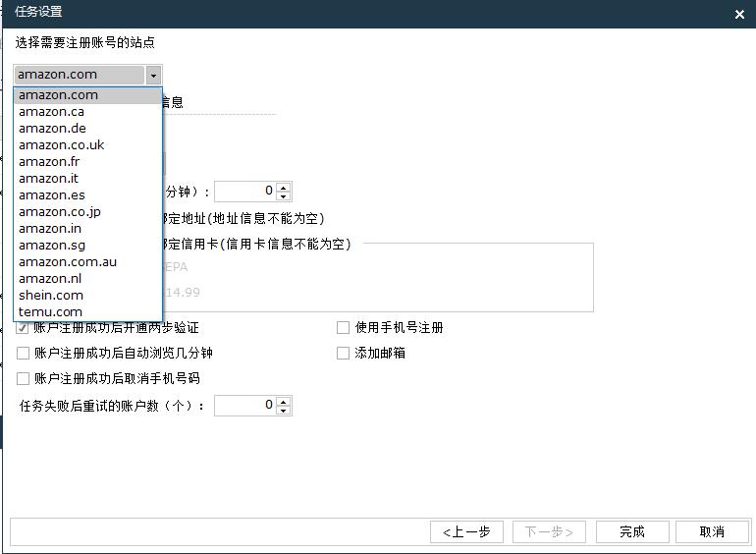Select amazon.ca from the dropdown list

click(87, 112)
